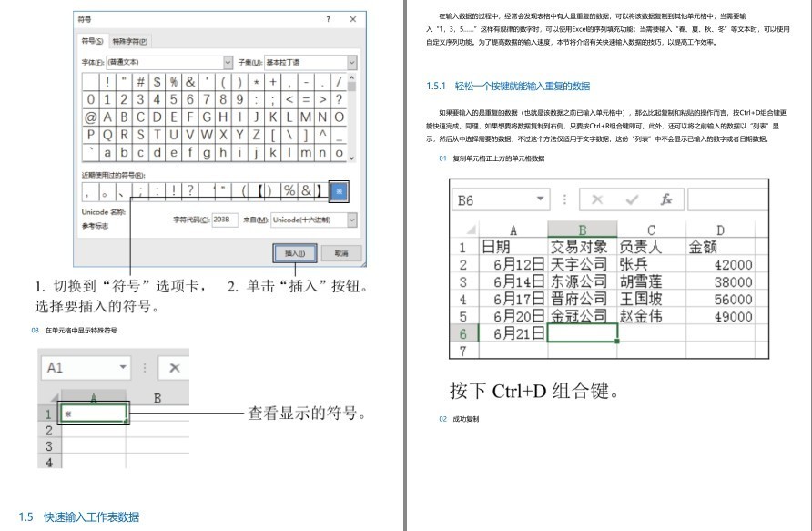
Task: Click the formula bar input next to fx
Action: pos(727,200)
